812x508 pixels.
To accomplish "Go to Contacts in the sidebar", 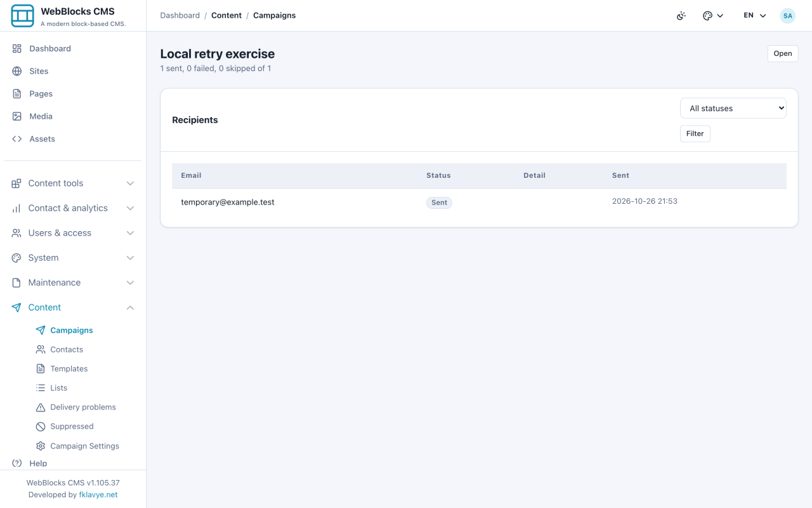I will (67, 350).
